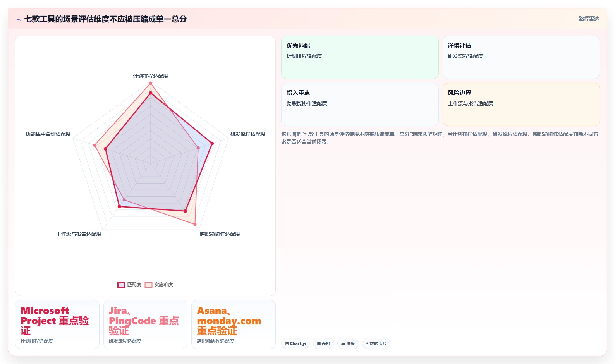Click the 跨职能协作适配度 radar axis label
The image size is (615, 364).
coord(220,234)
